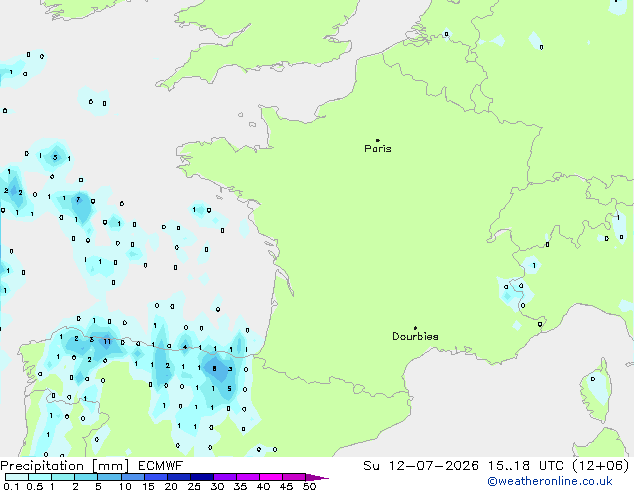This screenshot has height=490, width=634.
Task: Click the '11' precipitation value on the map
Action: click(107, 342)
